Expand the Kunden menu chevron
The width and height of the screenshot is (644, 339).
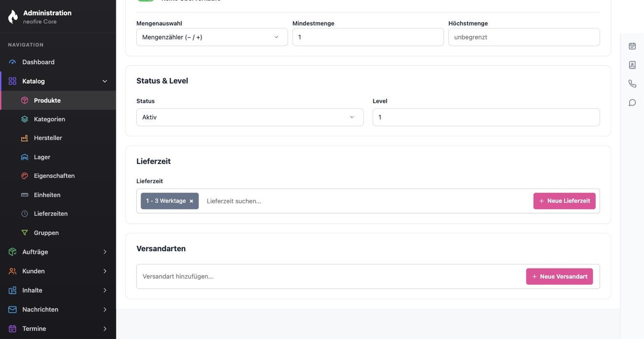(105, 271)
